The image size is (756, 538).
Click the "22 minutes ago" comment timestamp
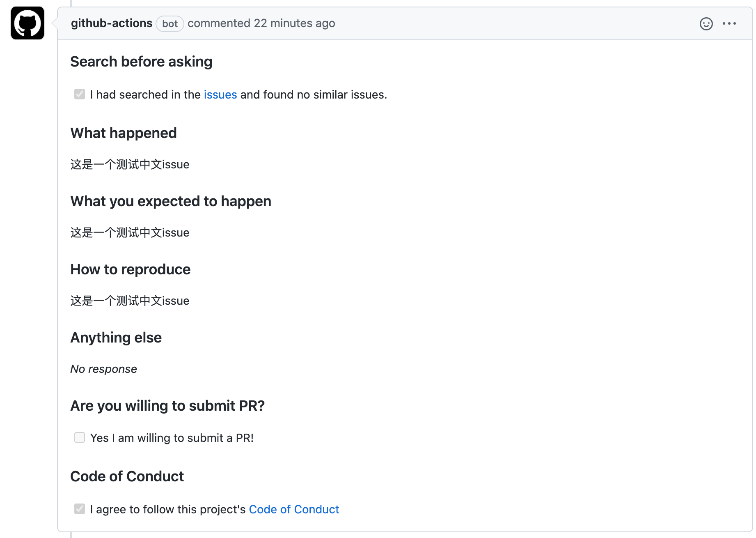tap(294, 23)
